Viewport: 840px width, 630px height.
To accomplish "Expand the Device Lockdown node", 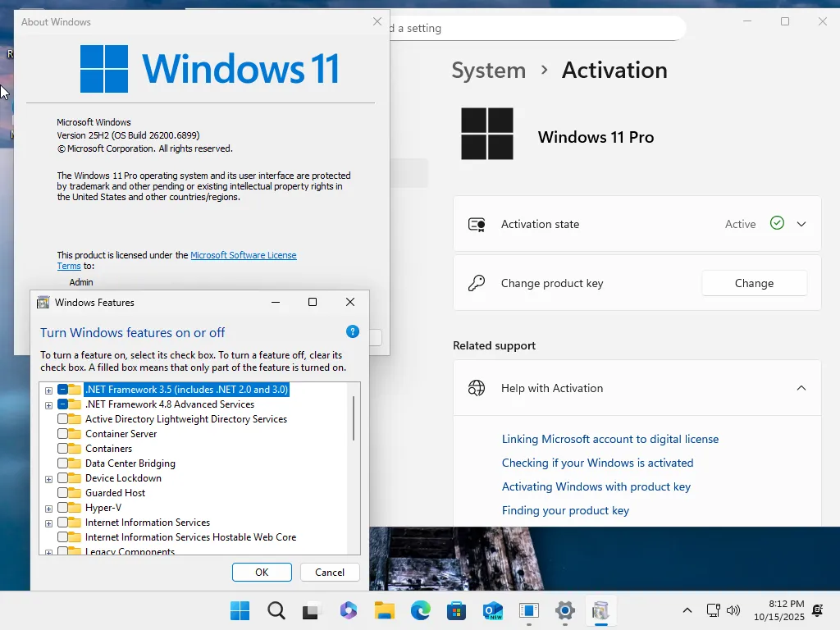I will (x=48, y=479).
